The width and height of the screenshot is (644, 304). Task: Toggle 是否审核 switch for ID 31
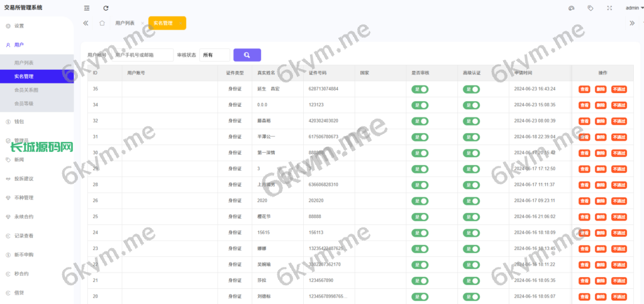point(419,137)
